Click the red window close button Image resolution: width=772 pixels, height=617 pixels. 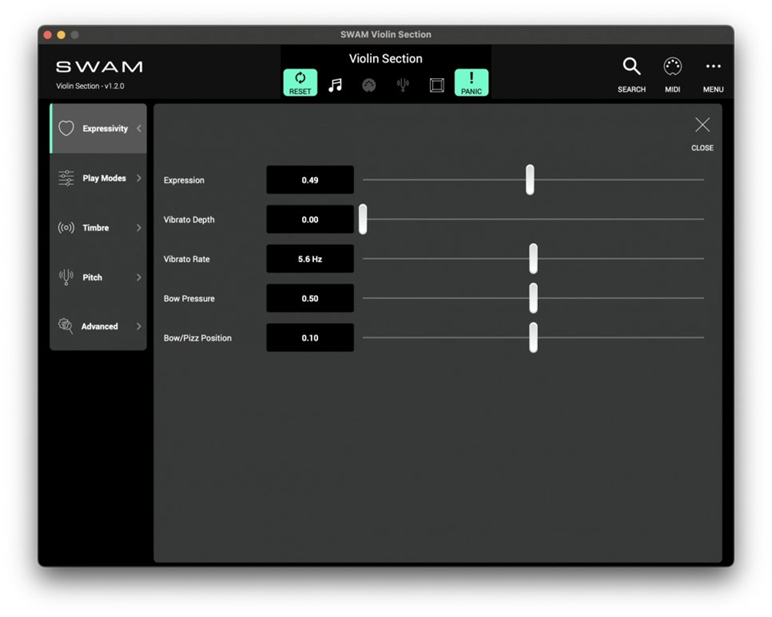48,34
